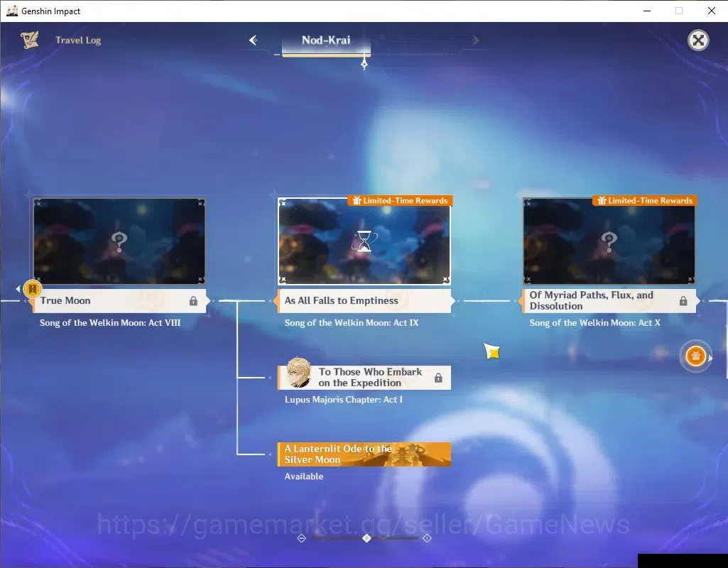Click small left arrow beside bookmark badge
This screenshot has height=568, width=728.
click(18, 289)
